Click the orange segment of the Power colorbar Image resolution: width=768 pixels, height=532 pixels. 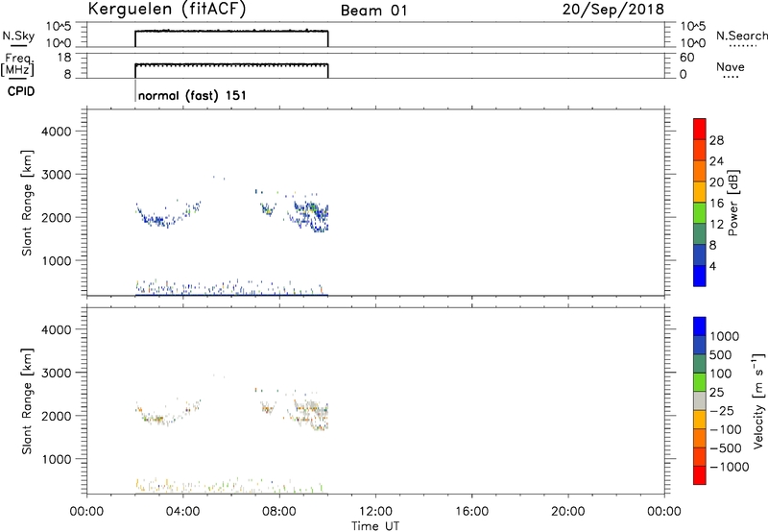pos(700,172)
